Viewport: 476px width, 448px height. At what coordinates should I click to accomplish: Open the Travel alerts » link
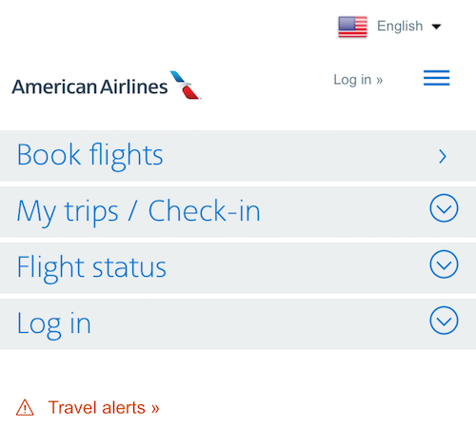[104, 407]
